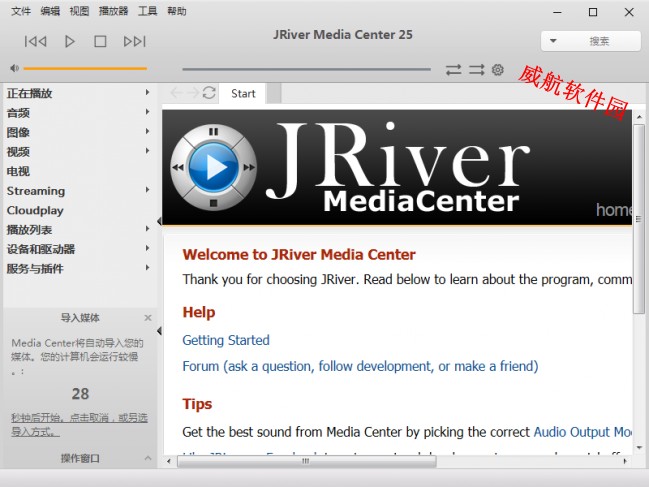Expand the 音频 tree item arrow
This screenshot has height=487, width=649.
coord(147,113)
